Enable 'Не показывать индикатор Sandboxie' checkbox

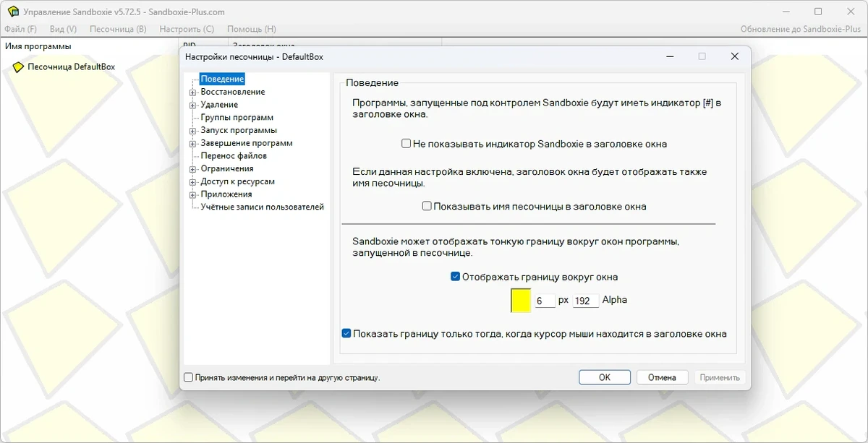tap(407, 144)
